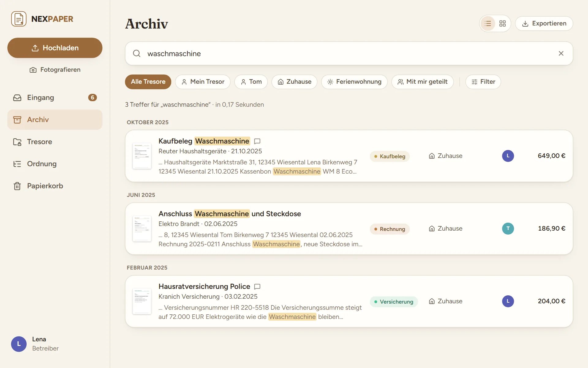Open Anschluss Waschmaschine und Steckdose thumbnail
Image resolution: width=588 pixels, height=368 pixels.
142,228
